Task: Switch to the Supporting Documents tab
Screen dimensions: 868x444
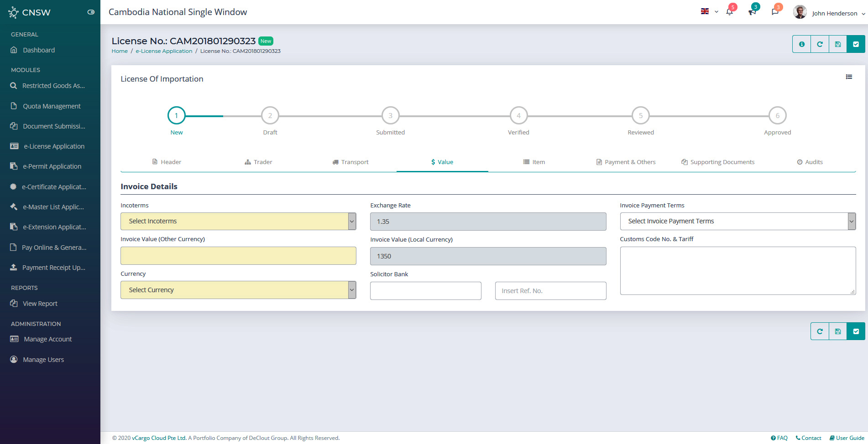Action: (717, 162)
